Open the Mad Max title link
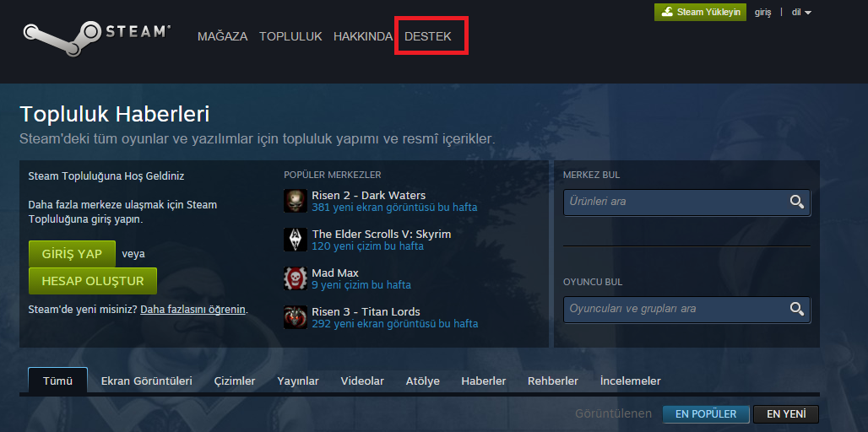Viewport: 868px width, 432px height. point(335,273)
